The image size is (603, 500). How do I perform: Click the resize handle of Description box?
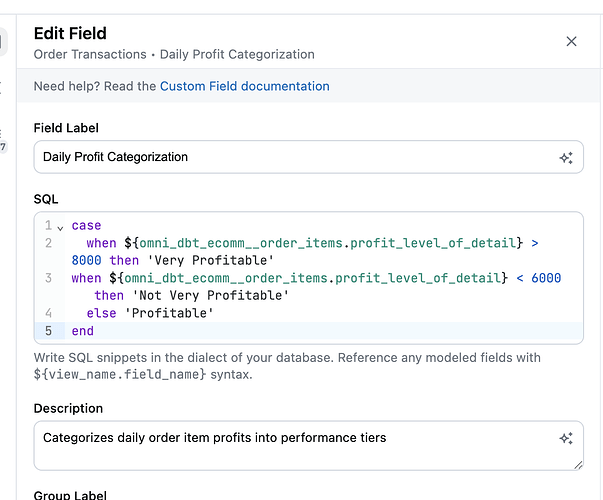(x=578, y=464)
